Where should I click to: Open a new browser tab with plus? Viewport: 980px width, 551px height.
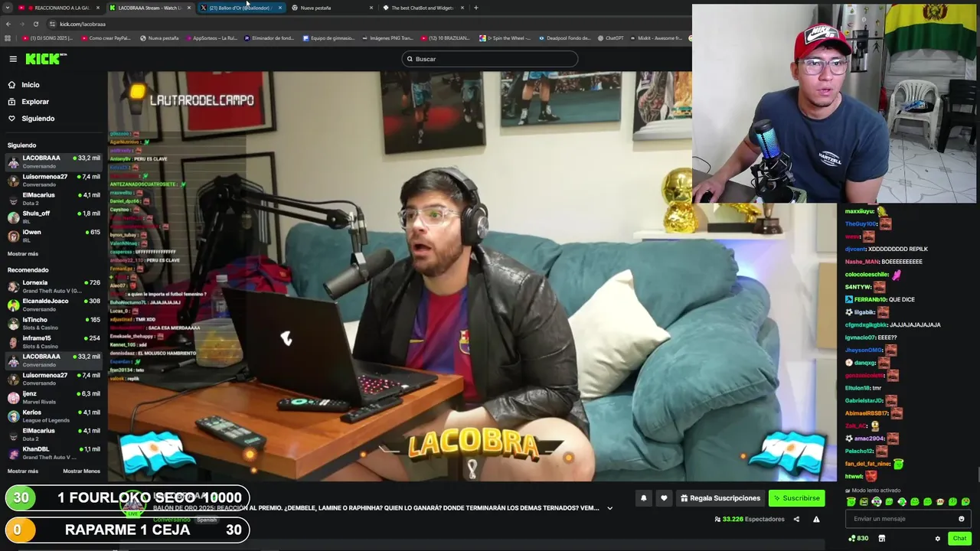click(476, 8)
